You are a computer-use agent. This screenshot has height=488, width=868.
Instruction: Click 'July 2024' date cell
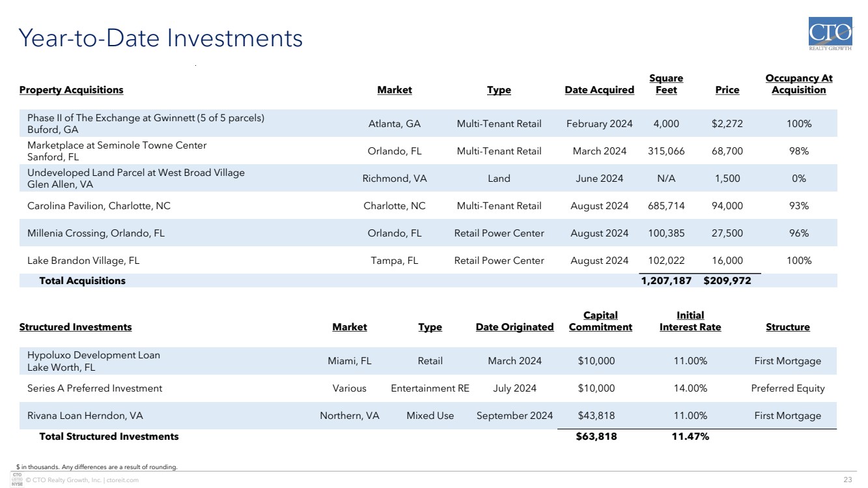coord(514,388)
